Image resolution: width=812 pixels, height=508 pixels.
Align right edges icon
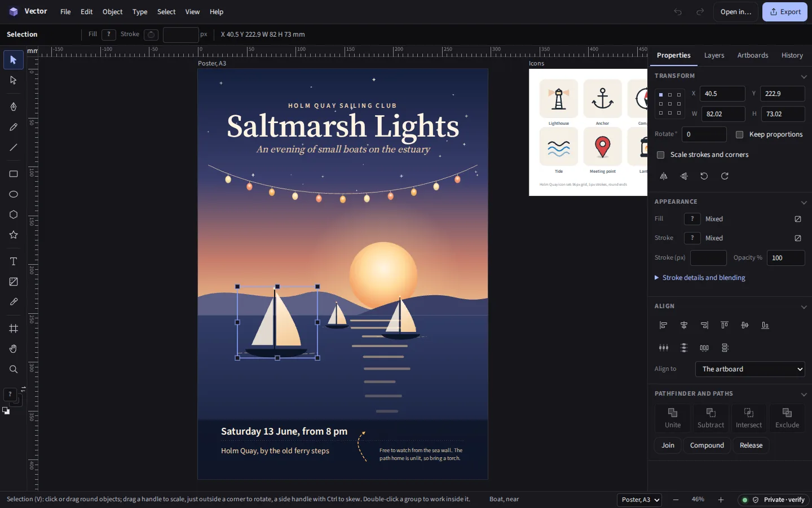pos(704,325)
